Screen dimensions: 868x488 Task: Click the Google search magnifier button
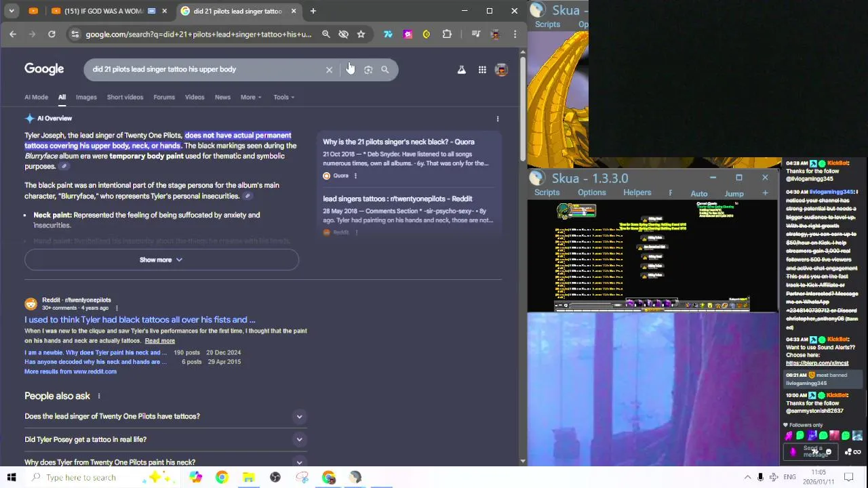(385, 70)
